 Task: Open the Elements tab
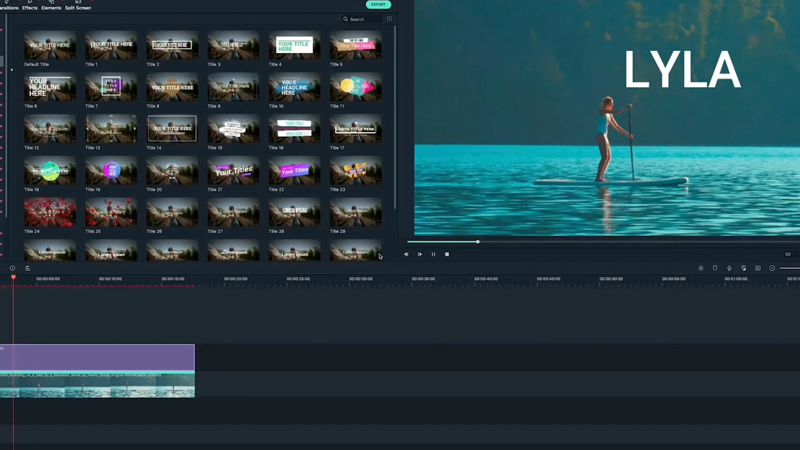[52, 6]
